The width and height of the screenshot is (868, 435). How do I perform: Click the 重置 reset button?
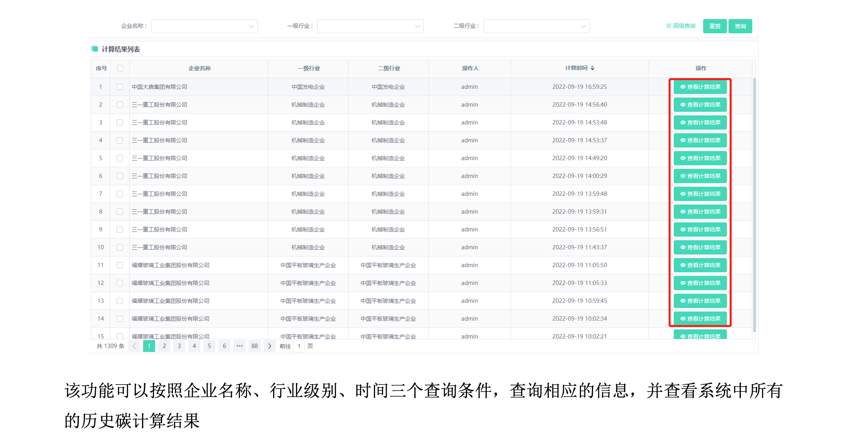click(x=714, y=26)
